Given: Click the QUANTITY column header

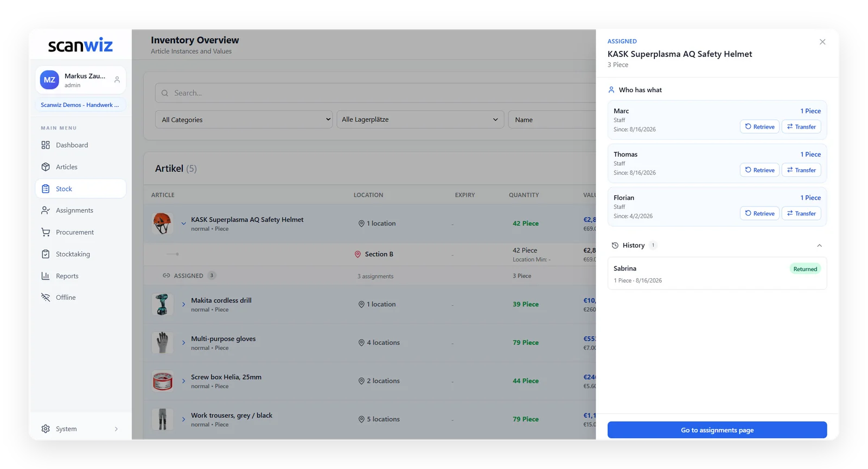Looking at the screenshot, I should [x=524, y=195].
